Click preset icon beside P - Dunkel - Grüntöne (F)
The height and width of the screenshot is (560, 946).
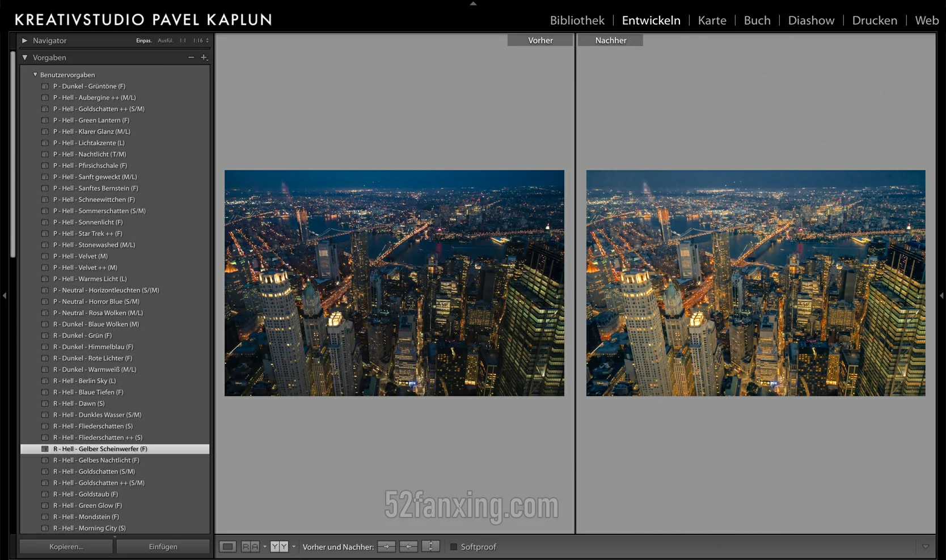click(45, 86)
